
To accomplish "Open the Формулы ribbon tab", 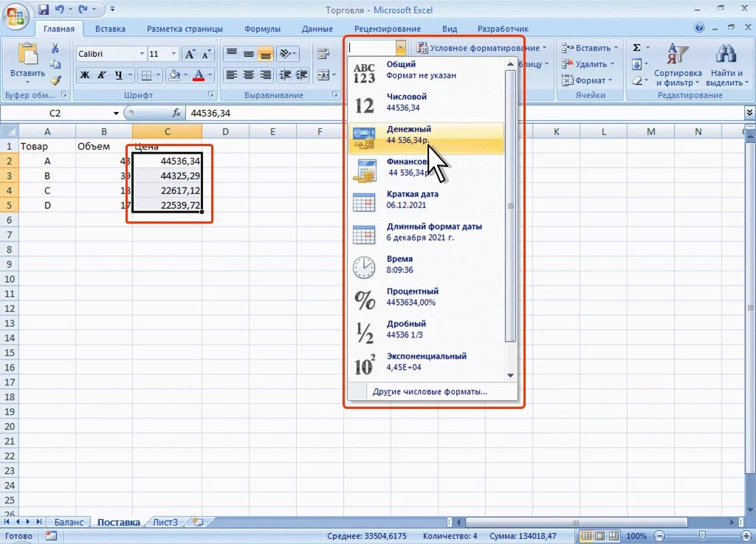I will (262, 29).
